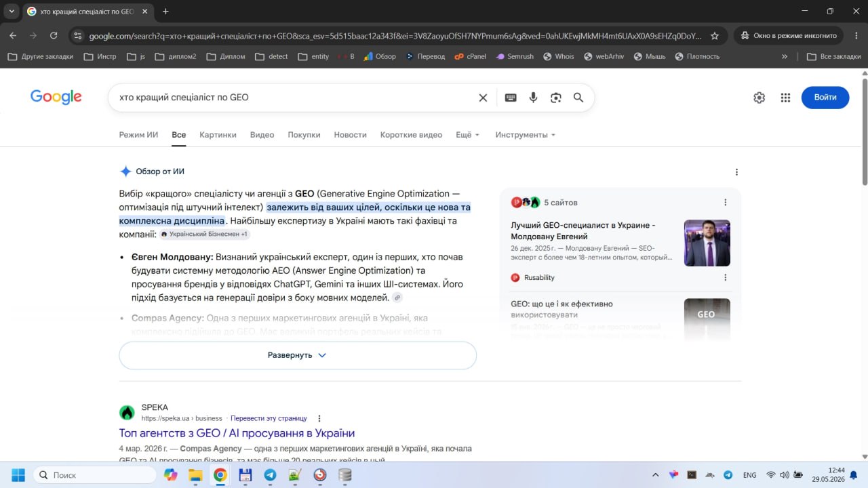Viewport: 868px width, 488px height.
Task: Start voice search with the microphone
Action: 533,98
